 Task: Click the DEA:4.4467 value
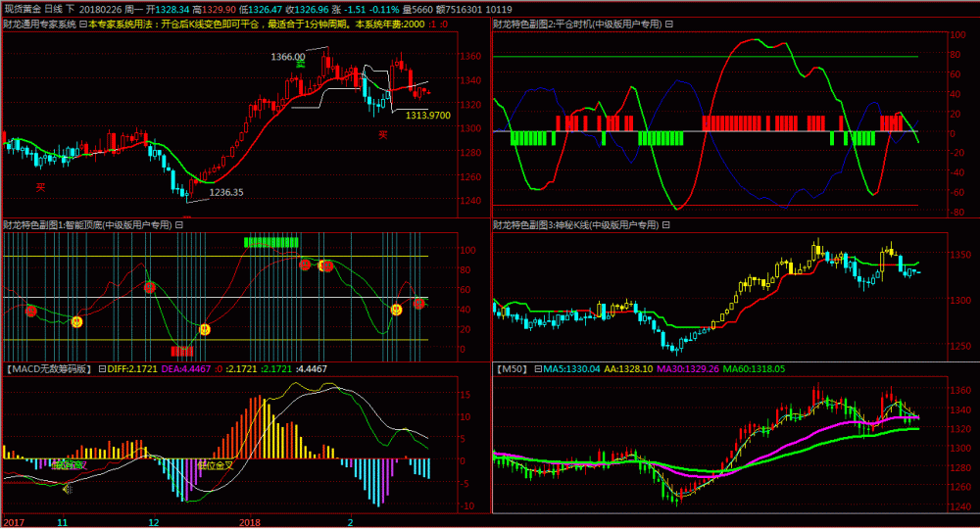[x=186, y=369]
